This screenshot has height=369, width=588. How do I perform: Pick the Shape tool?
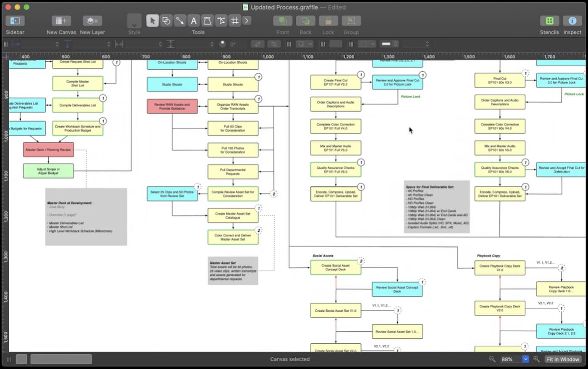(166, 21)
